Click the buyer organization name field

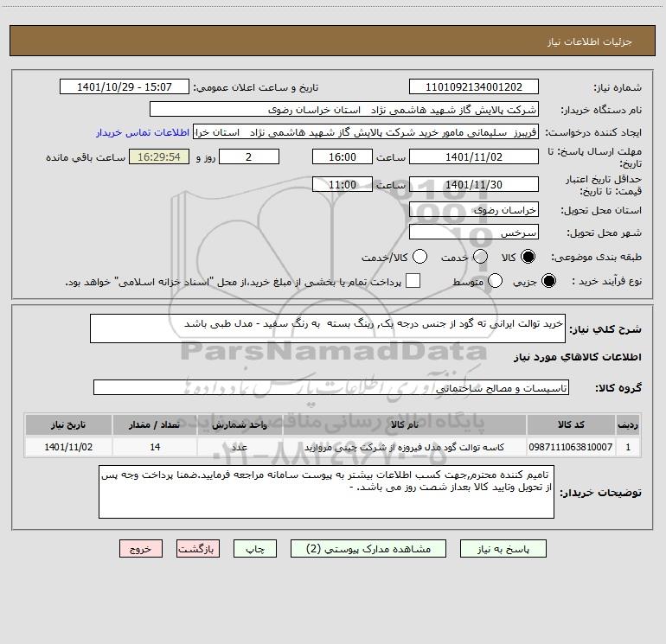pos(344,110)
